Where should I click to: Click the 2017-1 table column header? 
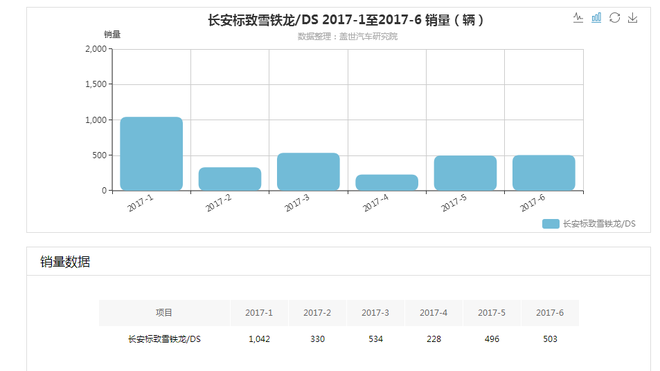pos(259,313)
